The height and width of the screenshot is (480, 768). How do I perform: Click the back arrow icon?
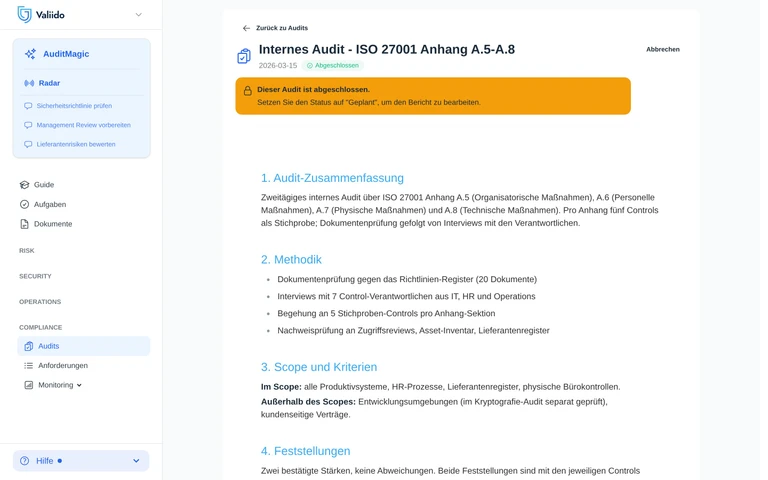[246, 28]
